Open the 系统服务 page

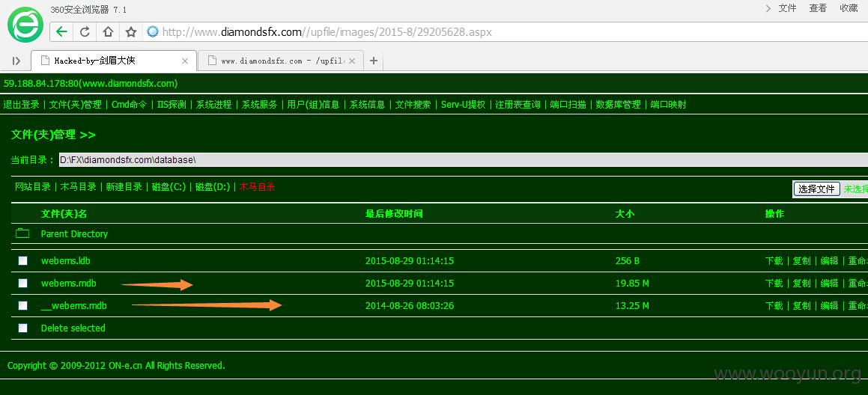[259, 105]
